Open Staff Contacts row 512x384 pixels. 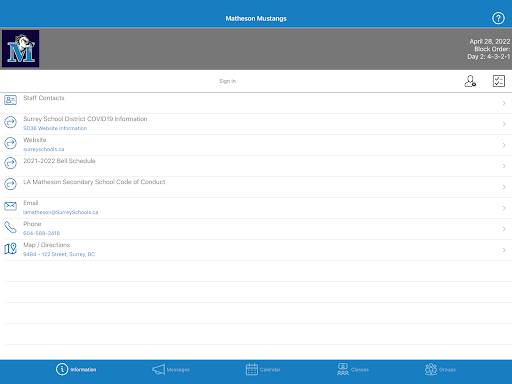256,103
